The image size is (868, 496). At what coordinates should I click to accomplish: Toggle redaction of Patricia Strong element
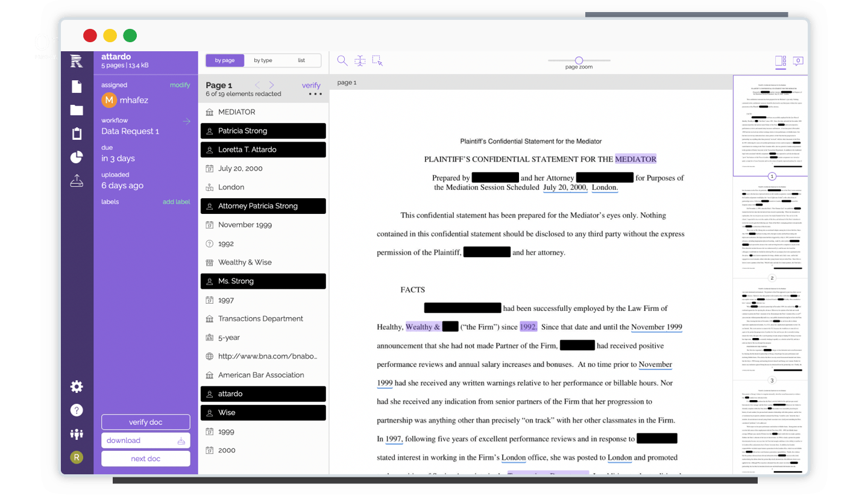[263, 131]
